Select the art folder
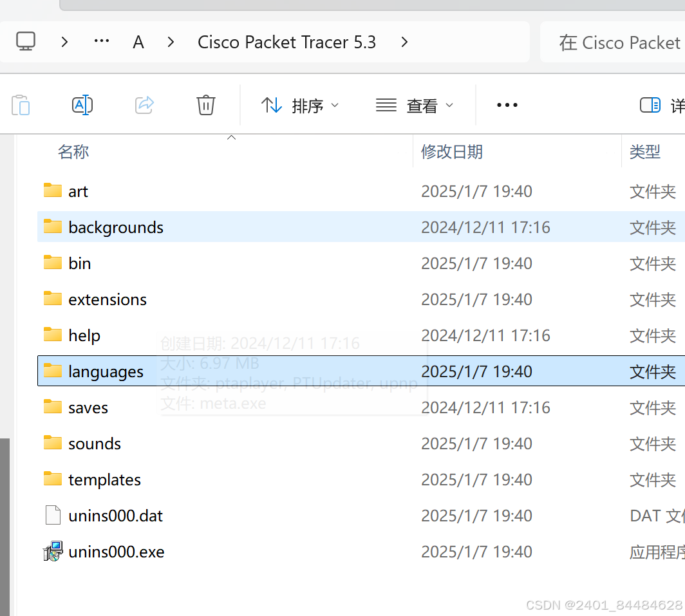The image size is (685, 616). pyautogui.click(x=361, y=191)
